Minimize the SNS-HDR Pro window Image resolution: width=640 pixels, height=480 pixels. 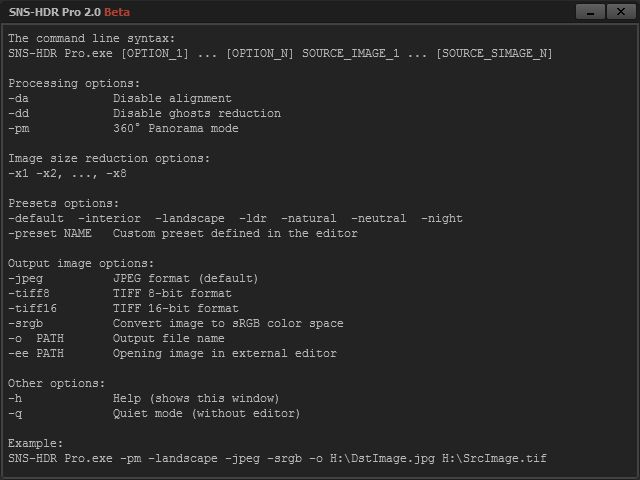(590, 12)
